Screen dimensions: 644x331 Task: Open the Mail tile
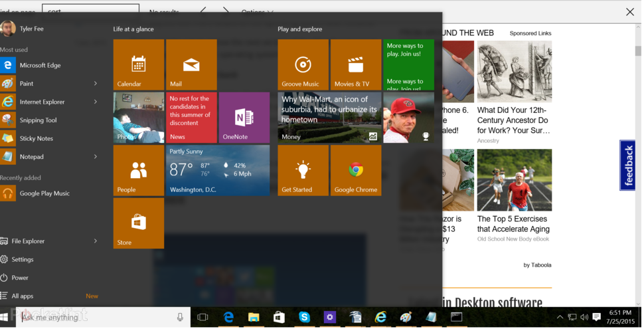pos(191,64)
